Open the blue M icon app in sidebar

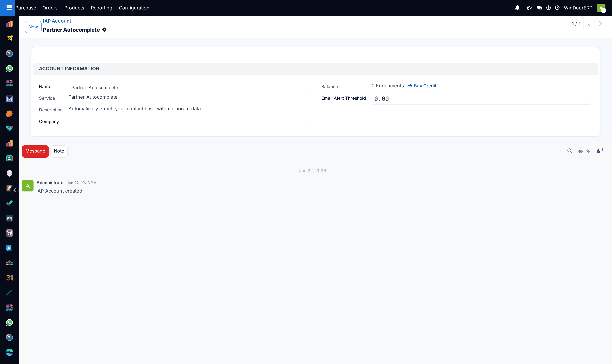coord(9,99)
